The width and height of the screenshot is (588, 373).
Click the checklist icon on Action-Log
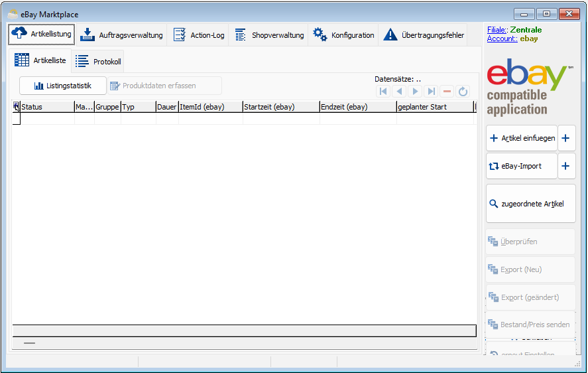coord(180,35)
